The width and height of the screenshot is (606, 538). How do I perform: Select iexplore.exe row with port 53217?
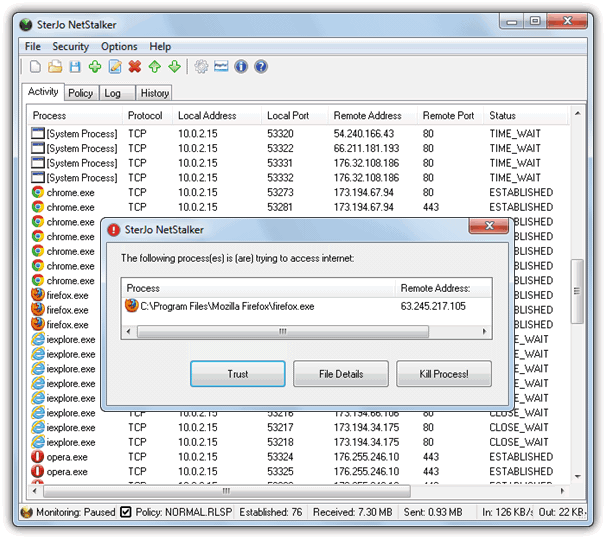click(x=298, y=427)
